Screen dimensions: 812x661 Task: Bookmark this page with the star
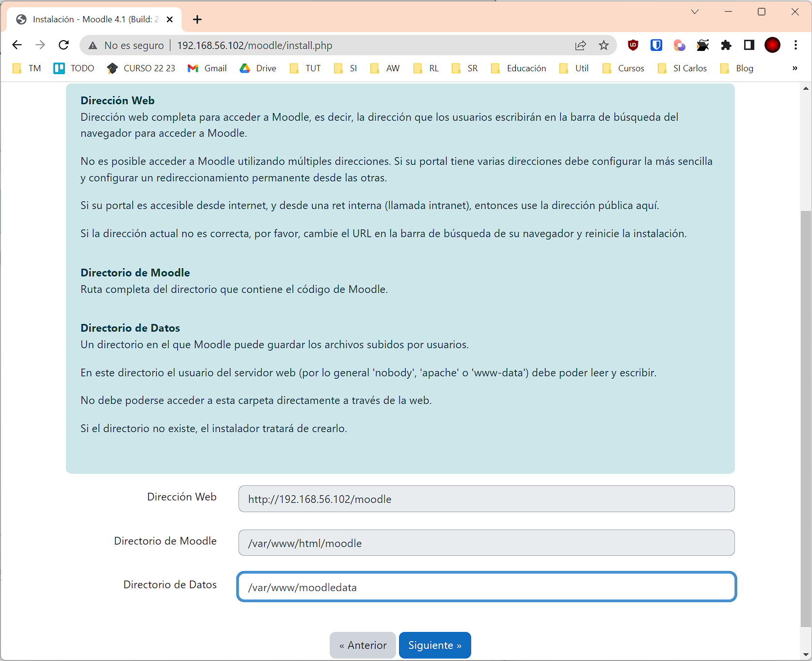pyautogui.click(x=604, y=46)
